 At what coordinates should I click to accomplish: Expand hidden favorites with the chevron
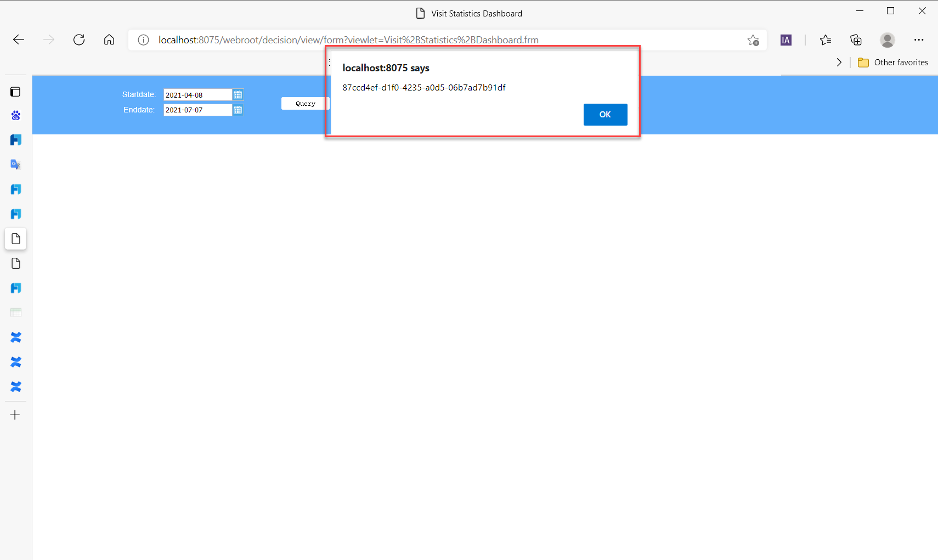coord(839,62)
